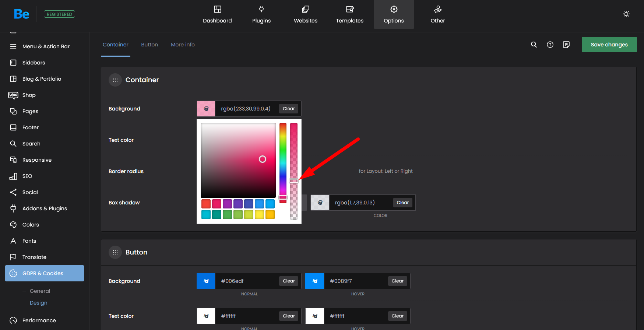This screenshot has height=330, width=644.
Task: Open Fonts settings
Action: coord(45,241)
